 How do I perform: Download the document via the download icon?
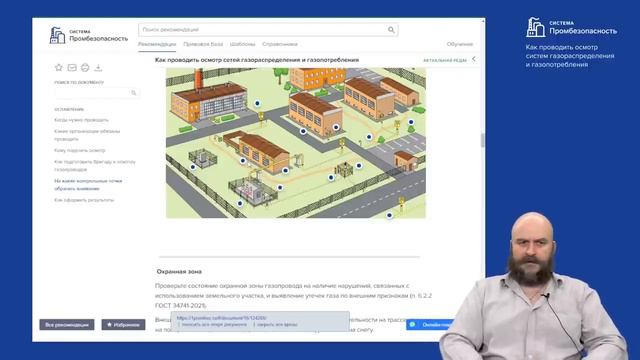coord(98,67)
